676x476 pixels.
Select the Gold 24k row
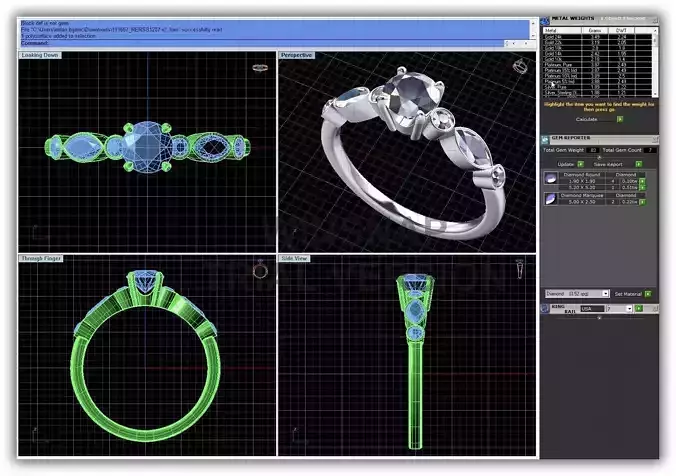[597, 37]
